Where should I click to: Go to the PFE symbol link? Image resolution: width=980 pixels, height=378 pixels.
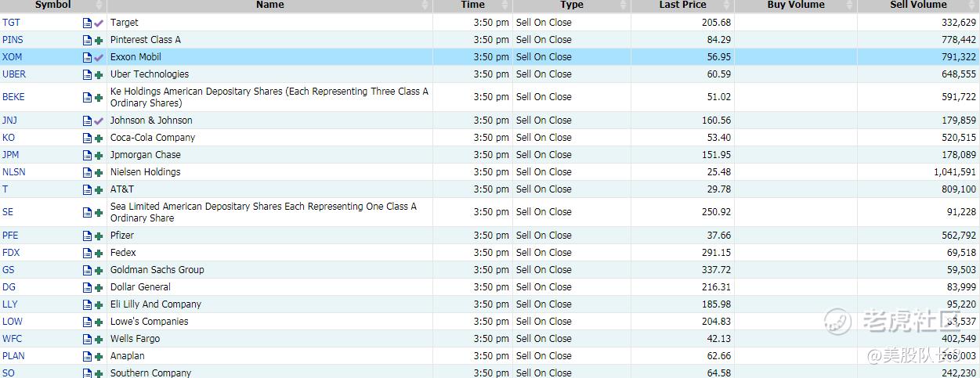[10, 236]
